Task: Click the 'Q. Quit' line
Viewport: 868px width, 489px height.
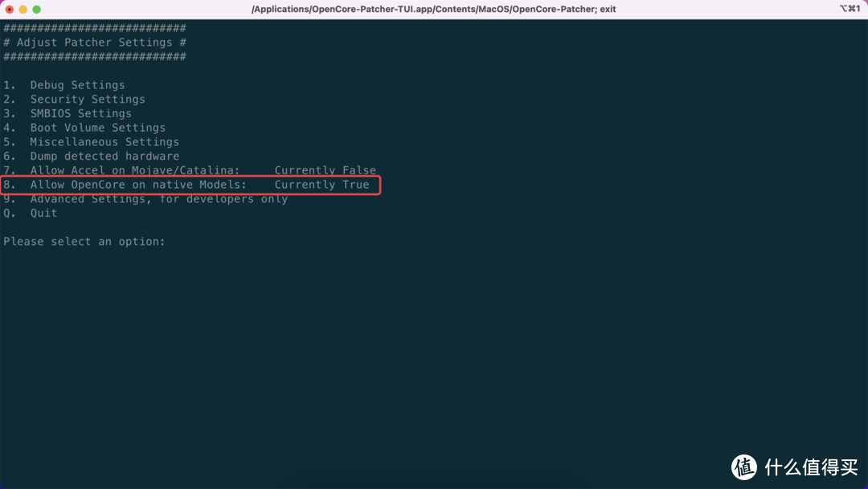Action: point(31,214)
